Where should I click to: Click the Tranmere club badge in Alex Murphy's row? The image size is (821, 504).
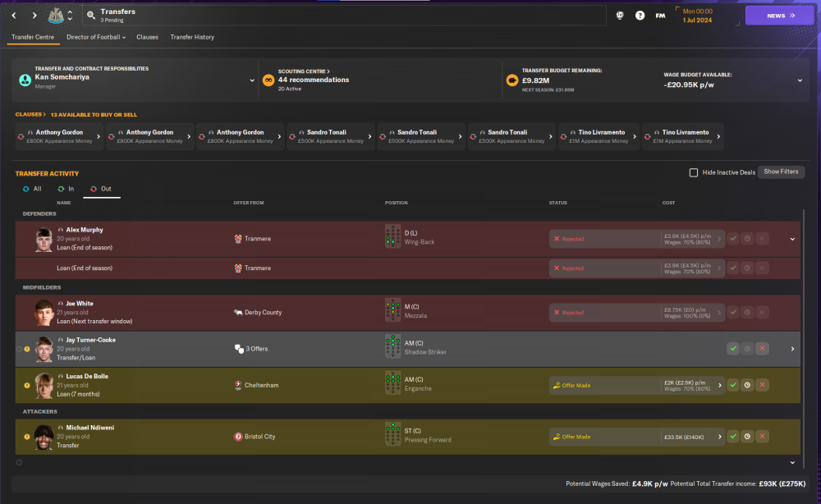(x=238, y=239)
